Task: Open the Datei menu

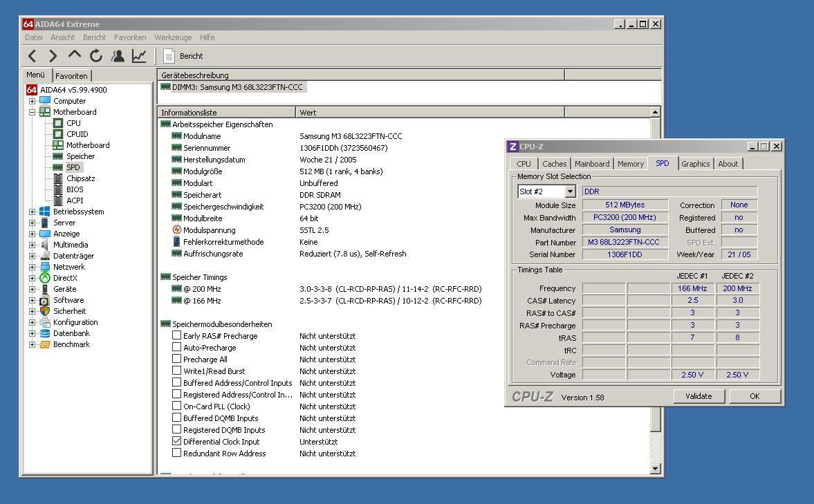Action: pyautogui.click(x=34, y=37)
